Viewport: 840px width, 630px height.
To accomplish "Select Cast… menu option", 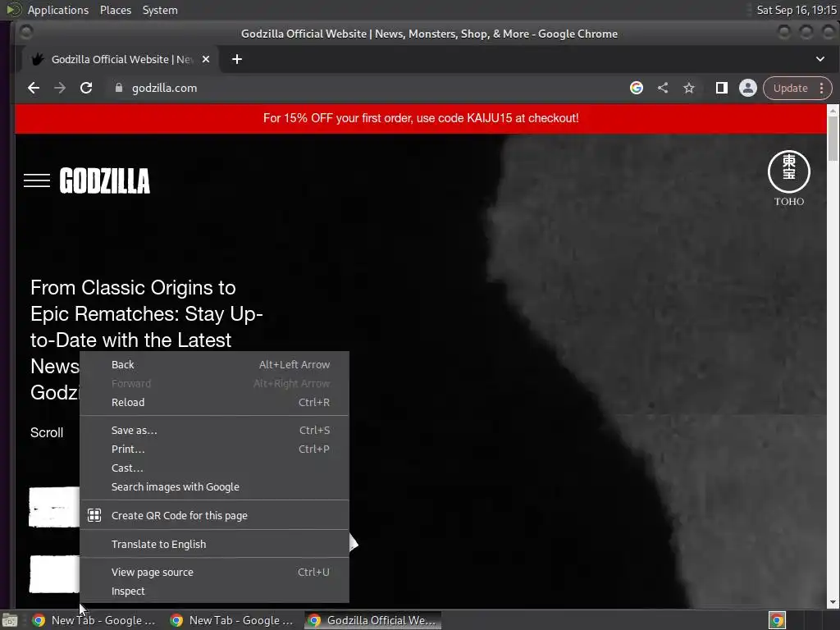I will [214, 468].
